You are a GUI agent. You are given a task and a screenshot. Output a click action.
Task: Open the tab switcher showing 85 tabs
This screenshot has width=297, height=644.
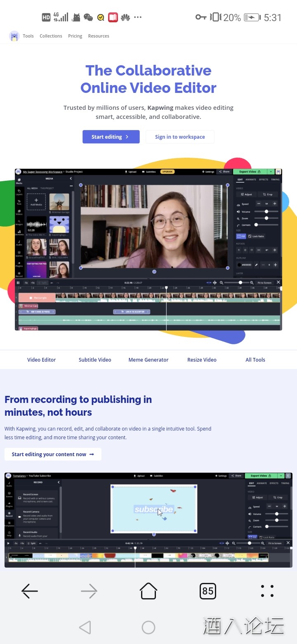click(208, 591)
